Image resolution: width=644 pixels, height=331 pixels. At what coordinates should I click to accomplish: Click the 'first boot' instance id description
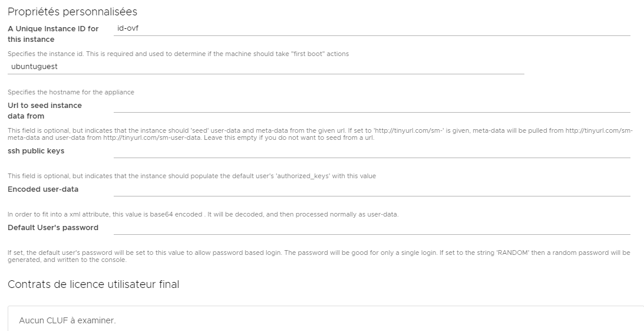click(x=179, y=54)
